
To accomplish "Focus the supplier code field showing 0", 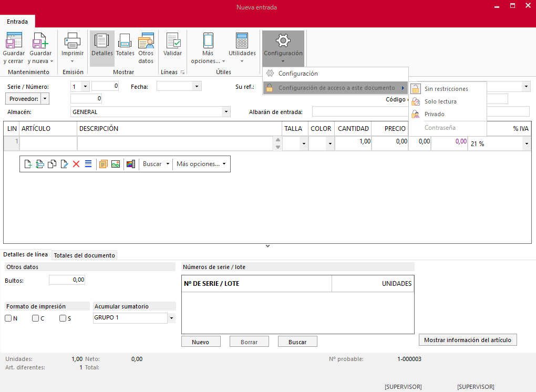I will tap(86, 99).
